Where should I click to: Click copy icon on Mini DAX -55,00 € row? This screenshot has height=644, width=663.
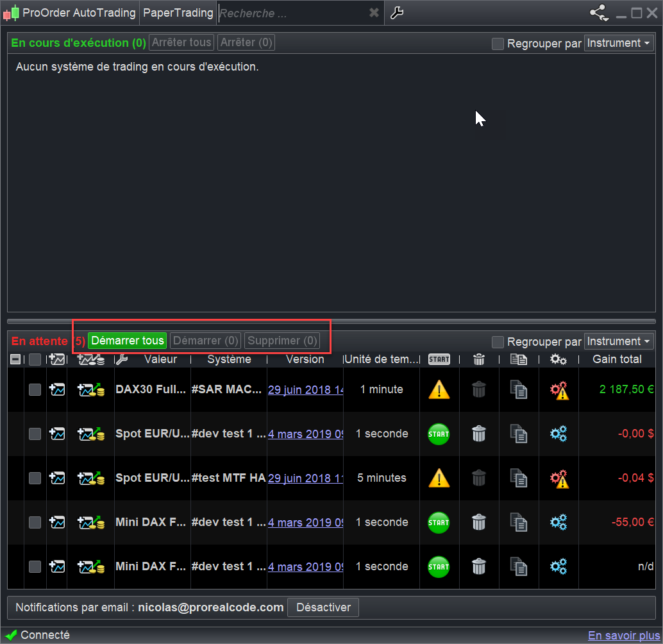[x=518, y=522]
